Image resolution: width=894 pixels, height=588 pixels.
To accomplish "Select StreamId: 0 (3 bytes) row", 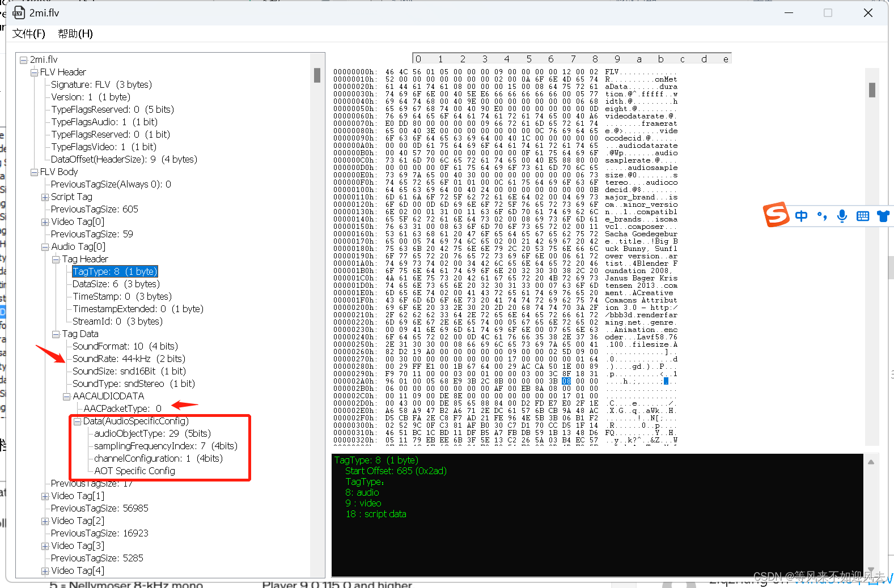I will pyautogui.click(x=117, y=321).
